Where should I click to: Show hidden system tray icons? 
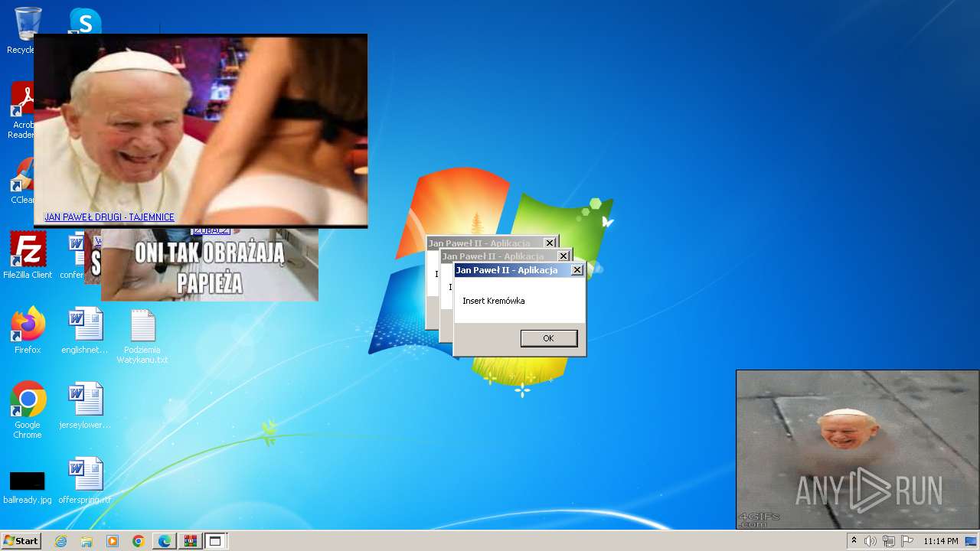tap(854, 541)
